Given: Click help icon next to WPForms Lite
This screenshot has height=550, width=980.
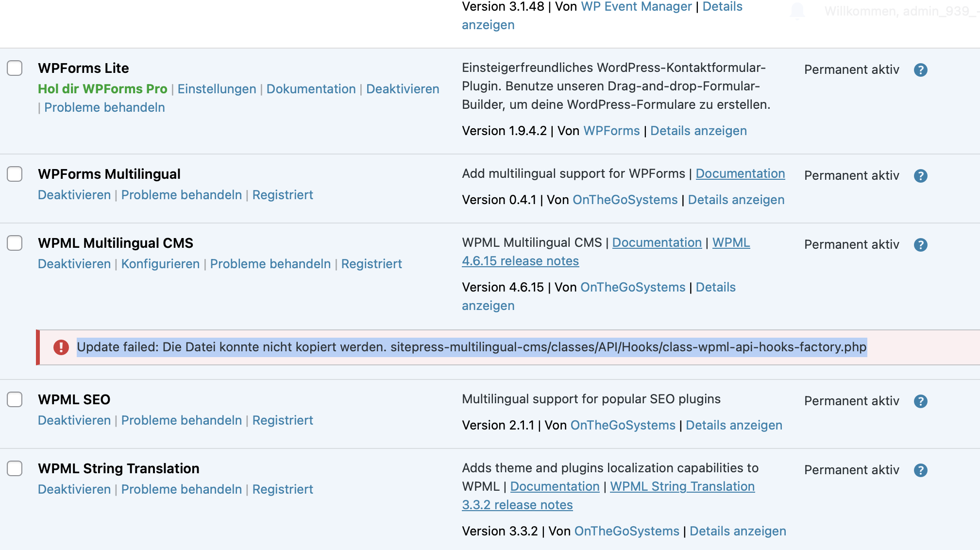Looking at the screenshot, I should [920, 70].
